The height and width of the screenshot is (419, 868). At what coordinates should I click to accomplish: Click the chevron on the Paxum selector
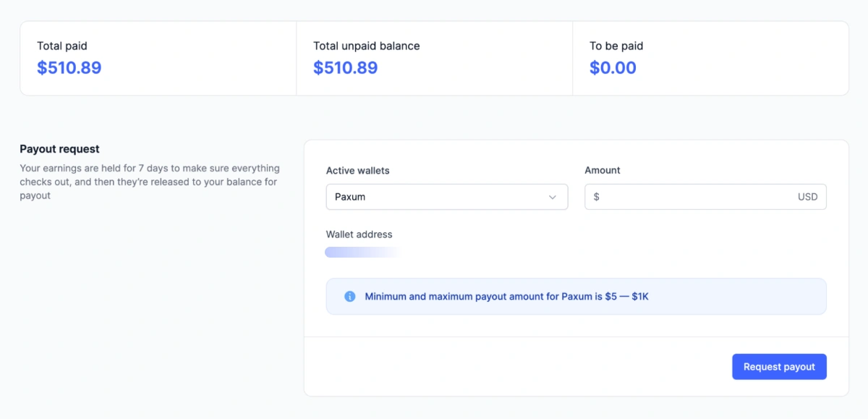pyautogui.click(x=554, y=196)
